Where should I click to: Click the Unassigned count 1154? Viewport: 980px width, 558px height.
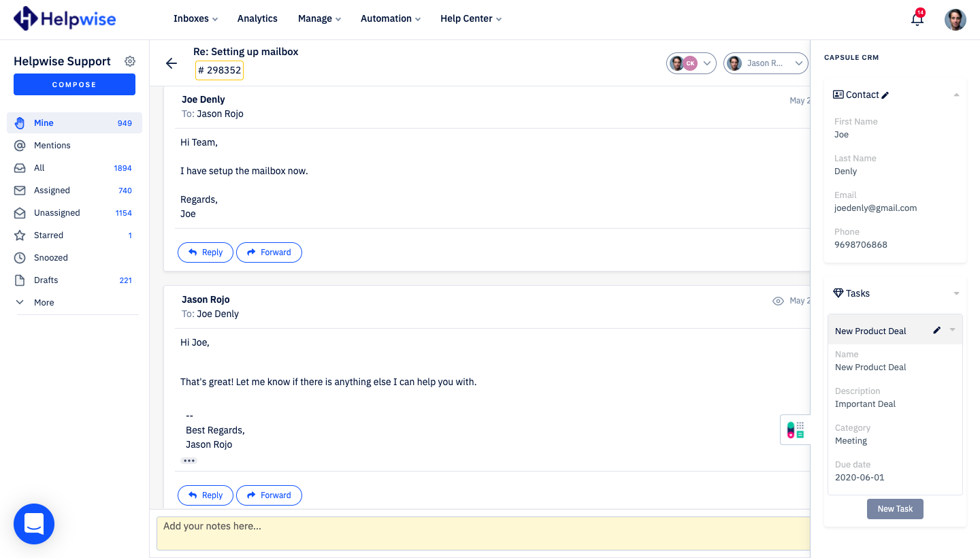click(124, 213)
